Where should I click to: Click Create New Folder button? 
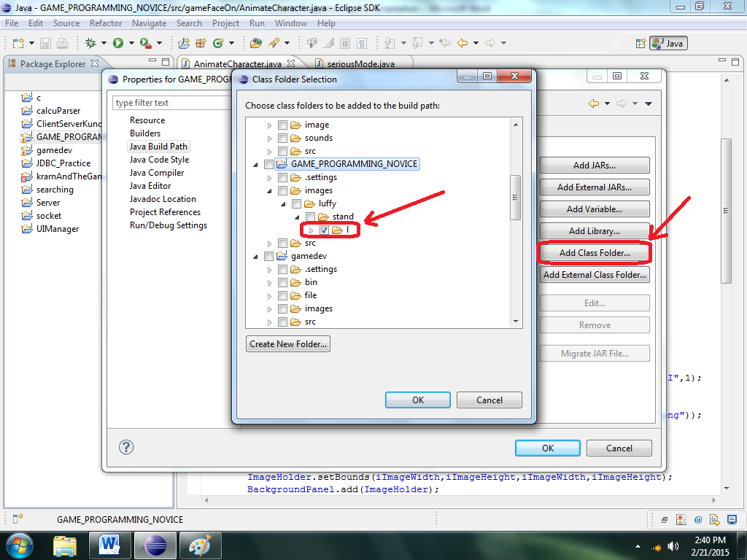coord(287,343)
